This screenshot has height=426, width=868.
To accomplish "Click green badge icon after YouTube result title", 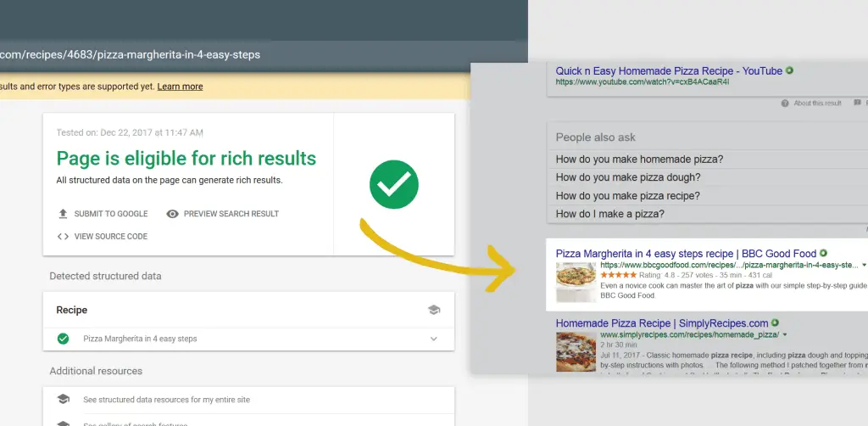I will click(789, 71).
